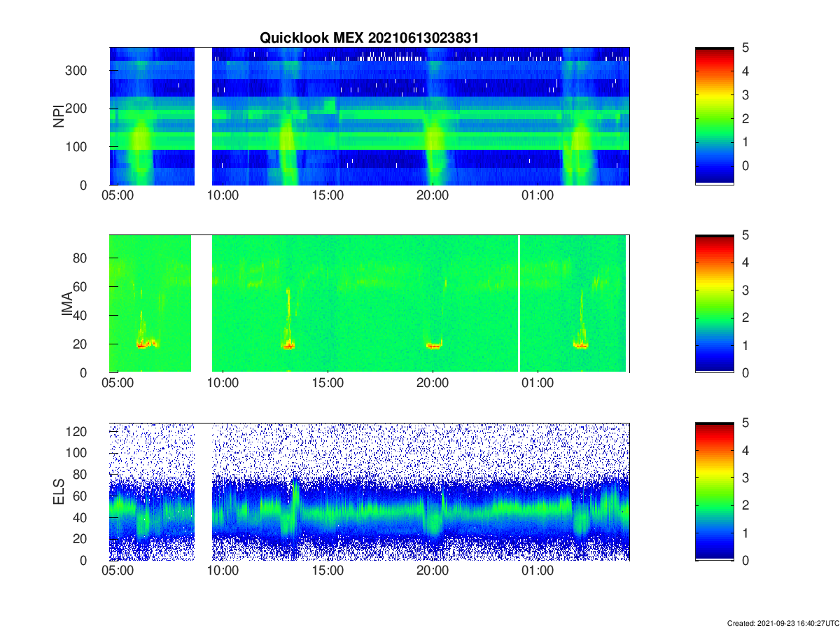This screenshot has width=840, height=630.
Task: Click the 1 label on the ELS color bar
Action: point(746,533)
